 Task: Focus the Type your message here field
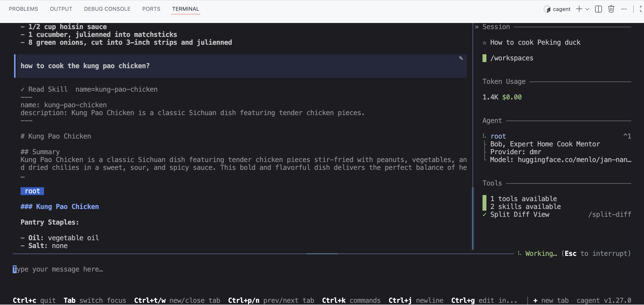click(58, 269)
